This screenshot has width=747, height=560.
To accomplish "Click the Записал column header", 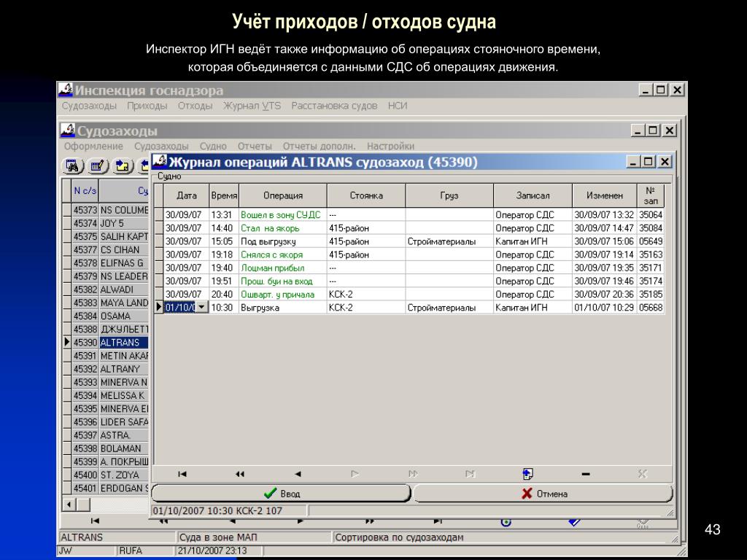I will point(533,195).
